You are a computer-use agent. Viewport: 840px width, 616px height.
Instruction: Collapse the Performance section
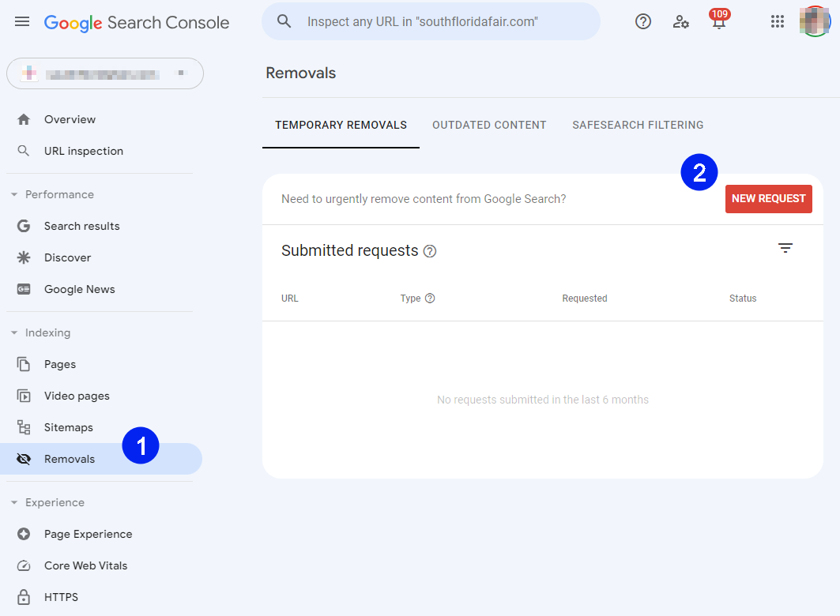(x=14, y=194)
